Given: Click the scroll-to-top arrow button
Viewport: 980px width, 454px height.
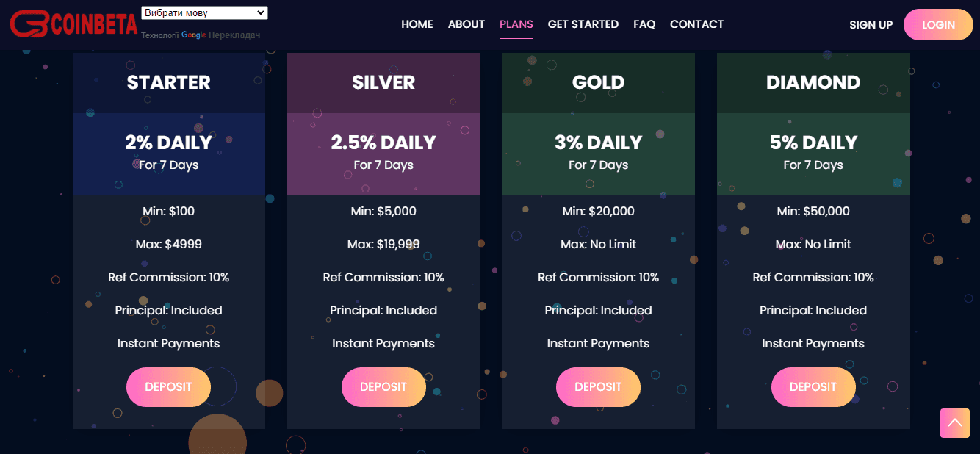Looking at the screenshot, I should click(x=954, y=422).
